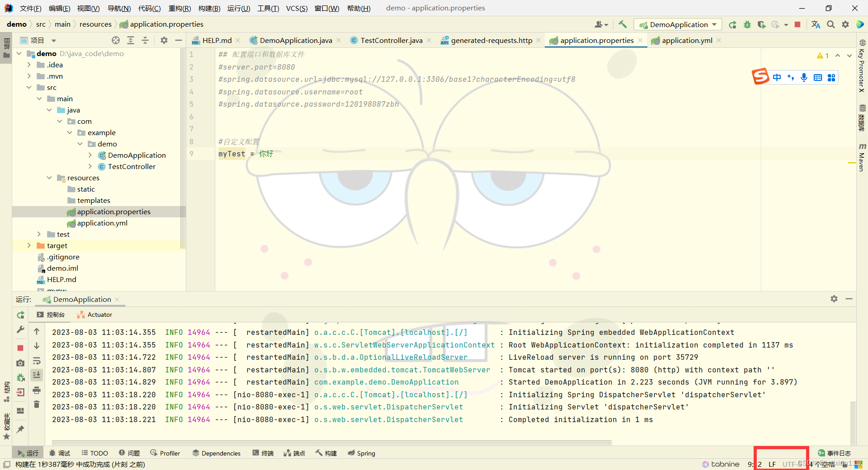
Task: Stop process with red square in Run panel
Action: tap(20, 348)
